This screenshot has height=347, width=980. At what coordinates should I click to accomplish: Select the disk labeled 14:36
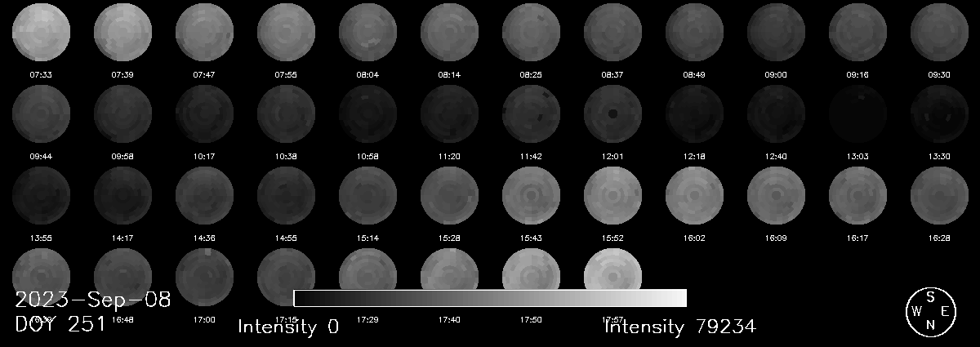coord(204,196)
